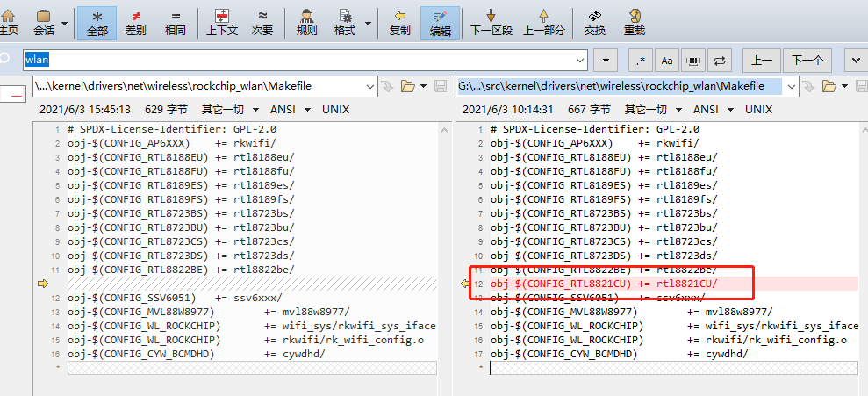Open the 会话 session toolbar icon
This screenshot has width=868, height=396.
(x=44, y=23)
